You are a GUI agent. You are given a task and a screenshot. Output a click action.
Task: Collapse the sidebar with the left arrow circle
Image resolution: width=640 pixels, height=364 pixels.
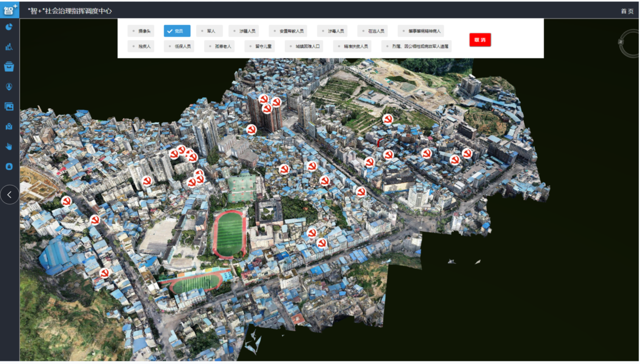click(x=9, y=195)
